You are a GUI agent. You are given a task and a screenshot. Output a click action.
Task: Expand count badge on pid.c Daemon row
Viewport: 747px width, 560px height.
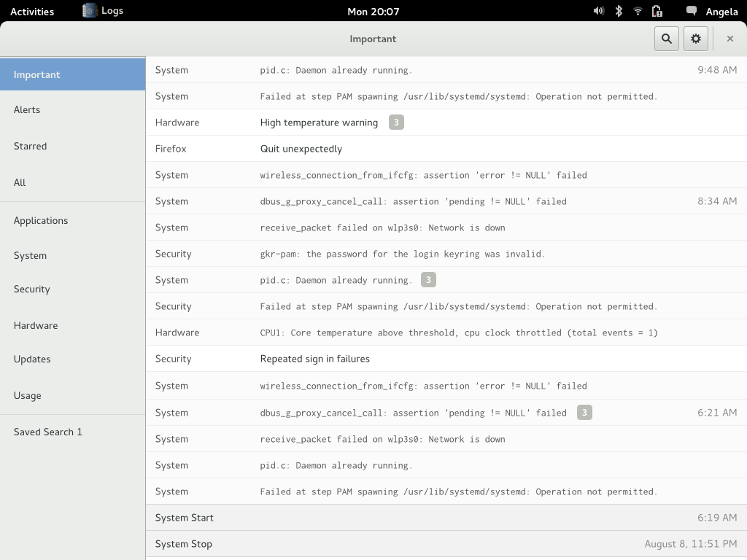pos(428,279)
